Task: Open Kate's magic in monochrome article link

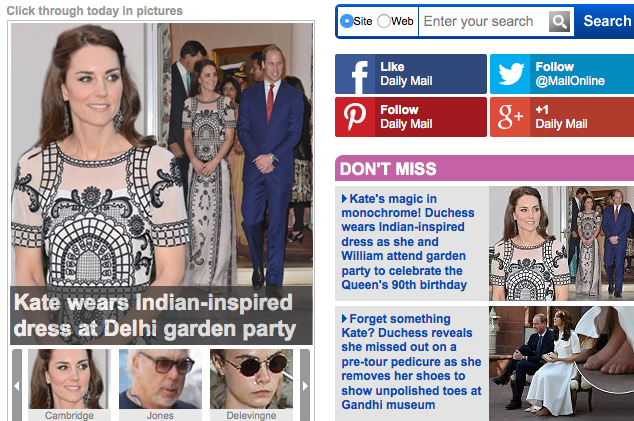Action: click(408, 242)
